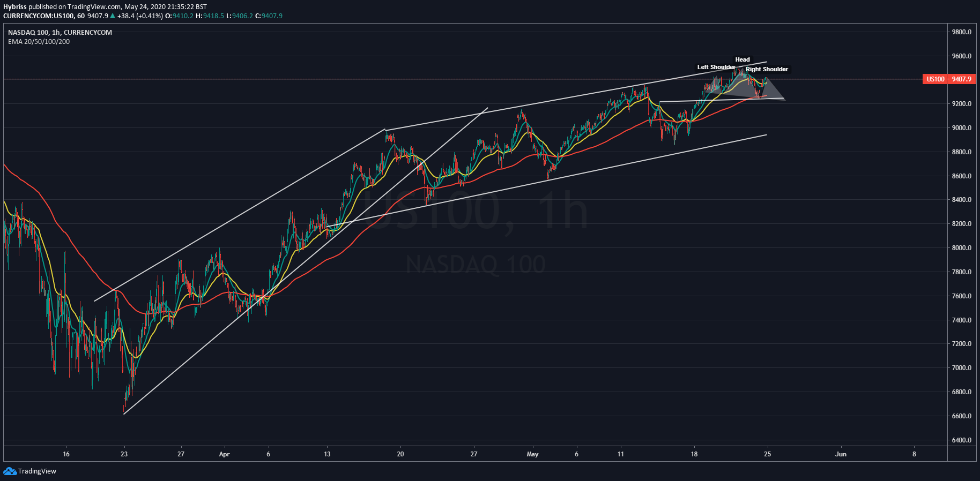
Task: Click the H:9418.5 high value in header
Action: (x=210, y=16)
